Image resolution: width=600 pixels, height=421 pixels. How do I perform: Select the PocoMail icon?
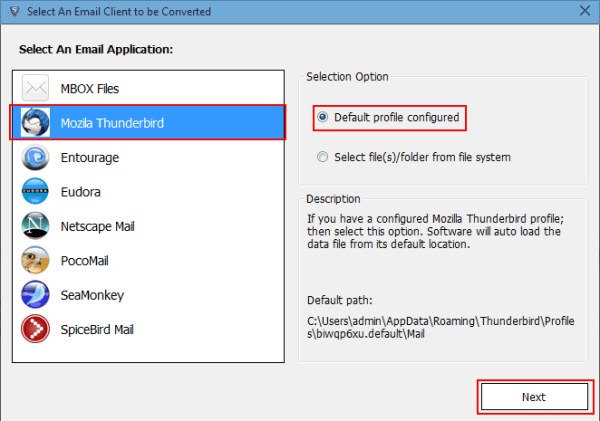click(x=36, y=260)
